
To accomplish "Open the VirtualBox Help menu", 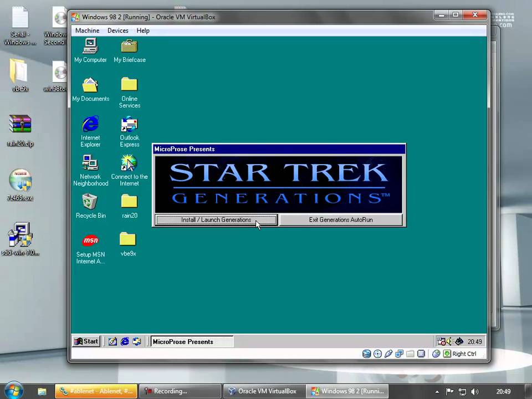I will 143,30.
